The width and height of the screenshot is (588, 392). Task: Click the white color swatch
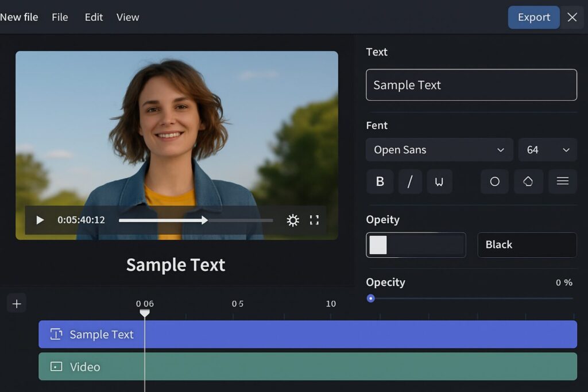point(378,245)
